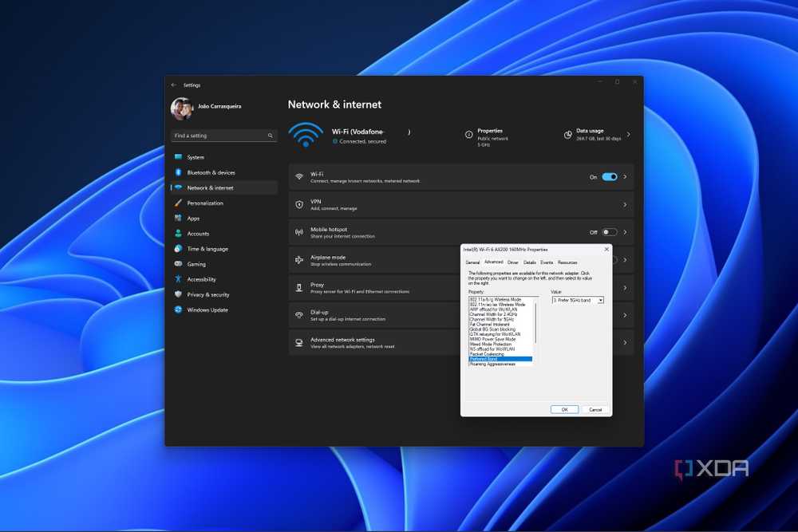Click the Advanced network settings monitor icon
This screenshot has width=798, height=532.
click(x=299, y=343)
